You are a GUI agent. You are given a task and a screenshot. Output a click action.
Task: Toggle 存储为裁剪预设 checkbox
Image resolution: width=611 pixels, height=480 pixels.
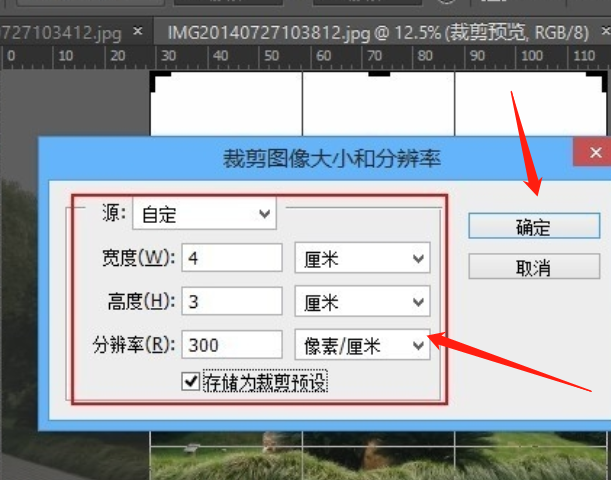point(191,381)
